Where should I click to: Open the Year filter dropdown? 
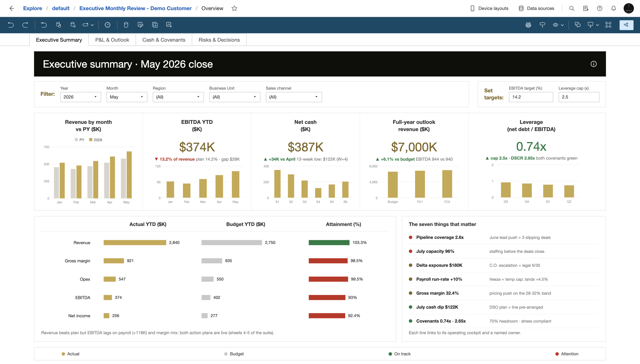80,97
